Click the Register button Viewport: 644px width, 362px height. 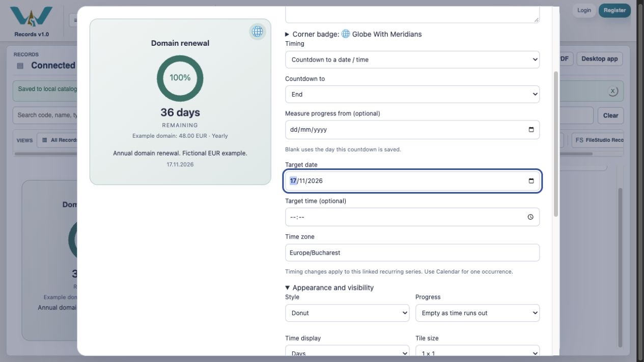614,10
